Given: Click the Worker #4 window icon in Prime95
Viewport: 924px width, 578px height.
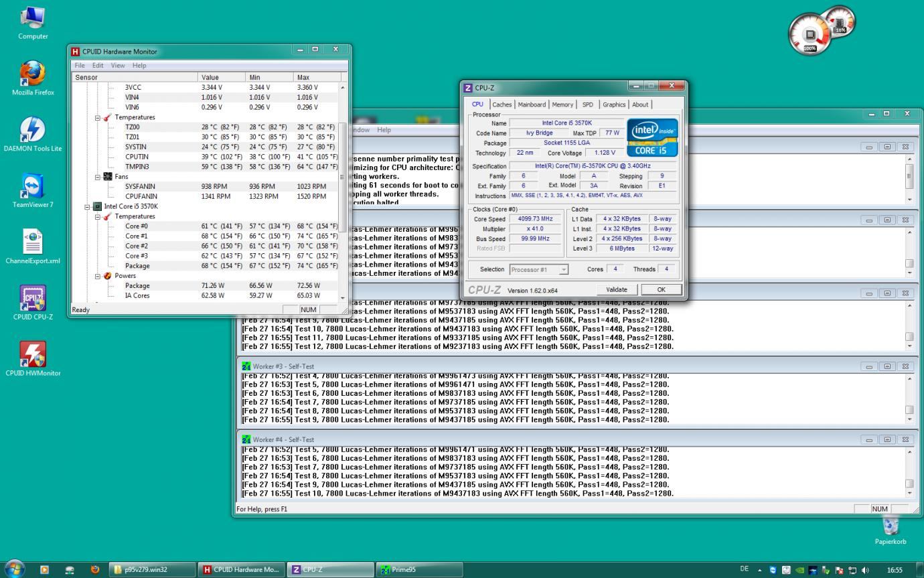Looking at the screenshot, I should pyautogui.click(x=246, y=439).
